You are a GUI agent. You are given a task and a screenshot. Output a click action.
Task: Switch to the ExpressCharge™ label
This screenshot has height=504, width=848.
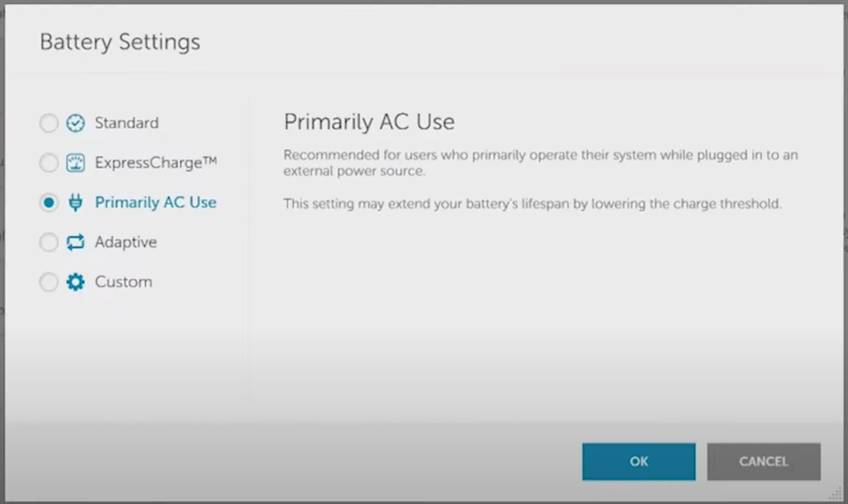(x=156, y=163)
